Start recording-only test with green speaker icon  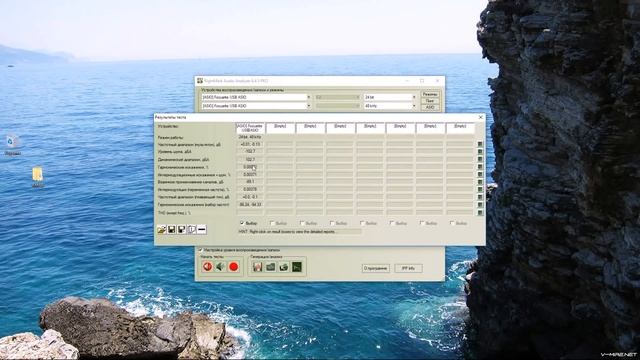tap(220, 267)
